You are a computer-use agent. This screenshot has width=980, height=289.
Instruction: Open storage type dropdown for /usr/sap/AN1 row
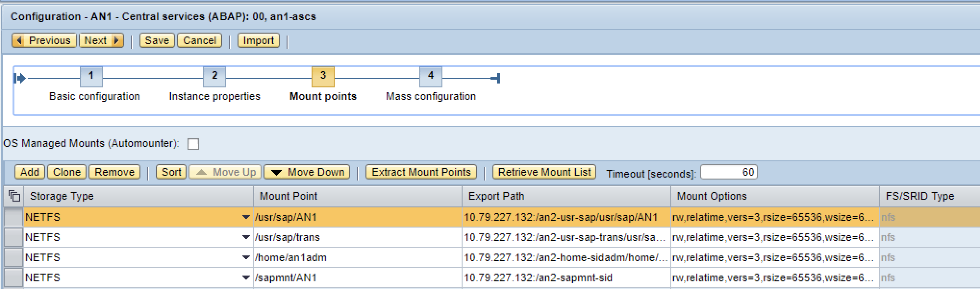tap(246, 217)
